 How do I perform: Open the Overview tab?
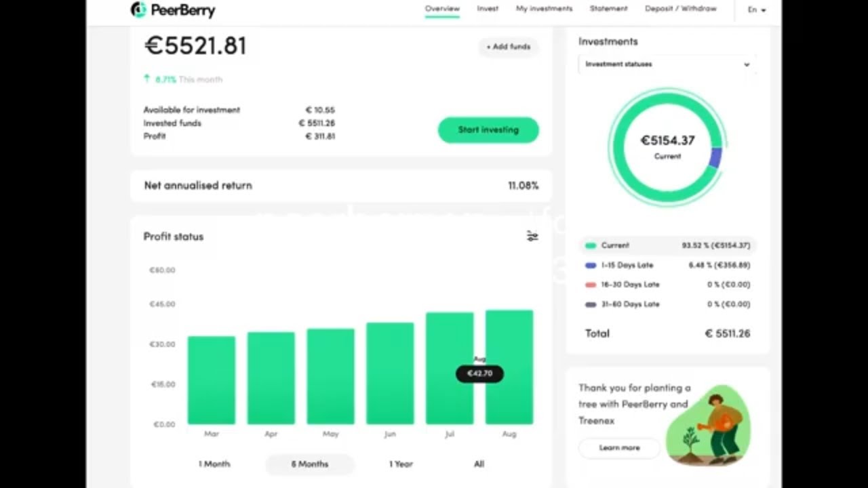[x=442, y=9]
